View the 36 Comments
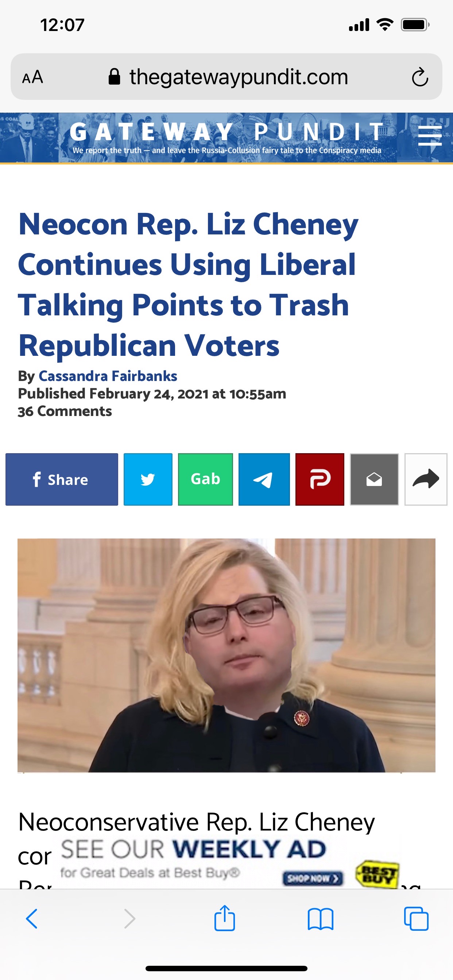Image resolution: width=453 pixels, height=980 pixels. pyautogui.click(x=65, y=411)
